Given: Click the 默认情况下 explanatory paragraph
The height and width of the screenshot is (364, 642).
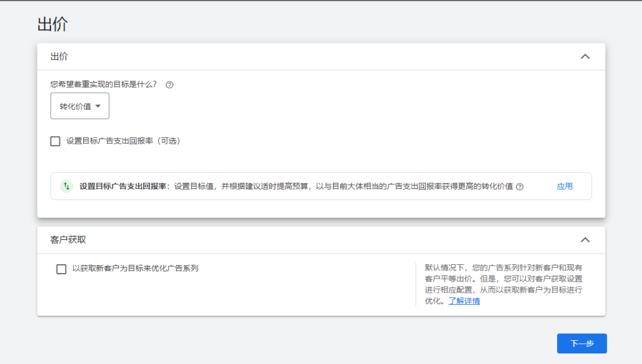Looking at the screenshot, I should [x=503, y=284].
